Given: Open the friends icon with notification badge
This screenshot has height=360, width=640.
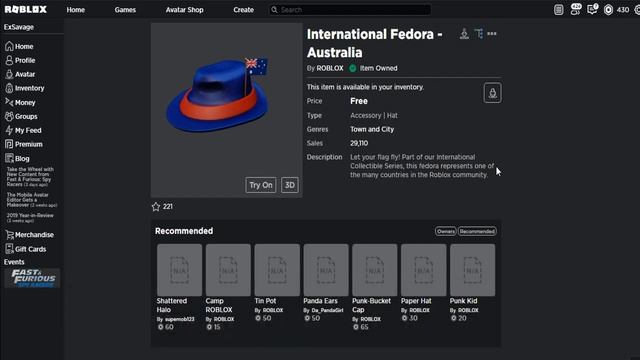Looking at the screenshot, I should [576, 9].
